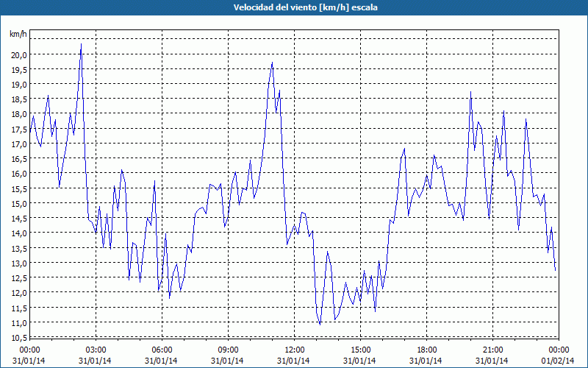Click the '12,0' y-axis label
Image resolution: width=588 pixels, height=368 pixels.
tap(20, 293)
